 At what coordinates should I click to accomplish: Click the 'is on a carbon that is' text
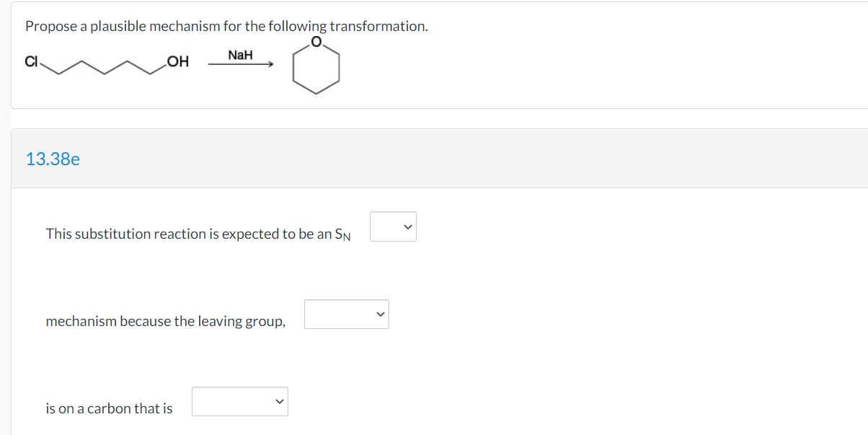110,408
